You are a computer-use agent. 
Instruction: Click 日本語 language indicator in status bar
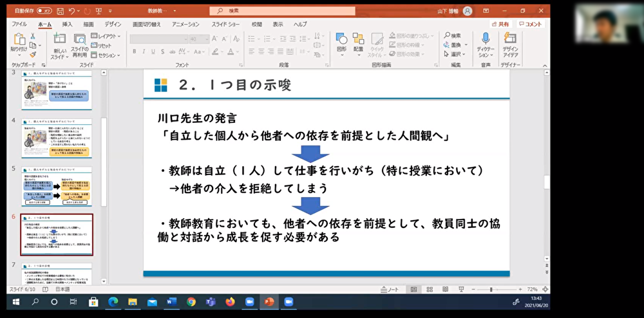(x=62, y=289)
